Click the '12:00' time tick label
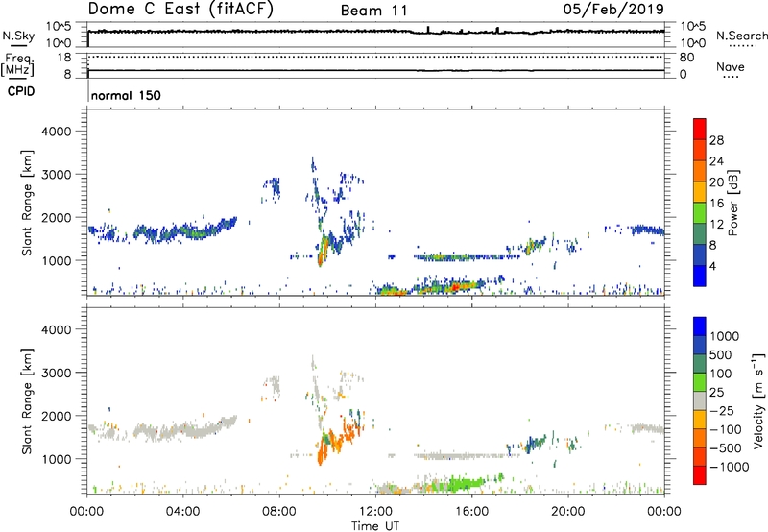This screenshot has height=532, width=768. click(x=375, y=512)
